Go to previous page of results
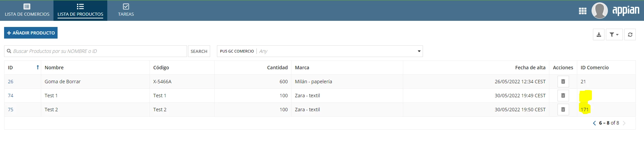 pos(594,123)
